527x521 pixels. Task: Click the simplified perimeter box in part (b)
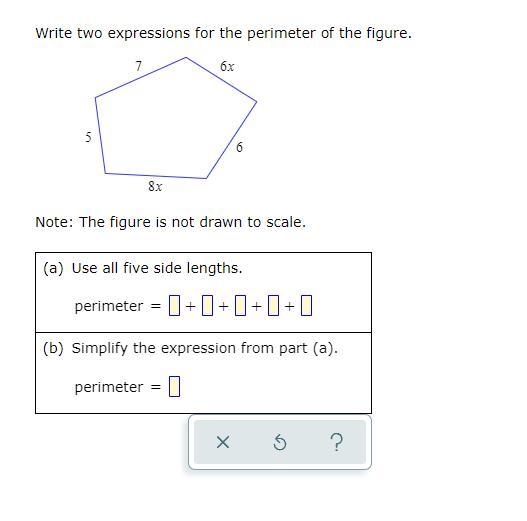(x=174, y=386)
